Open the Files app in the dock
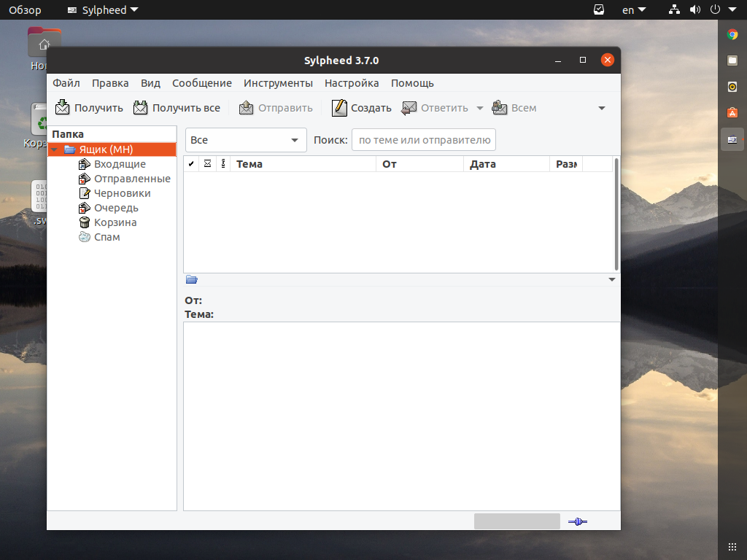 [x=732, y=61]
